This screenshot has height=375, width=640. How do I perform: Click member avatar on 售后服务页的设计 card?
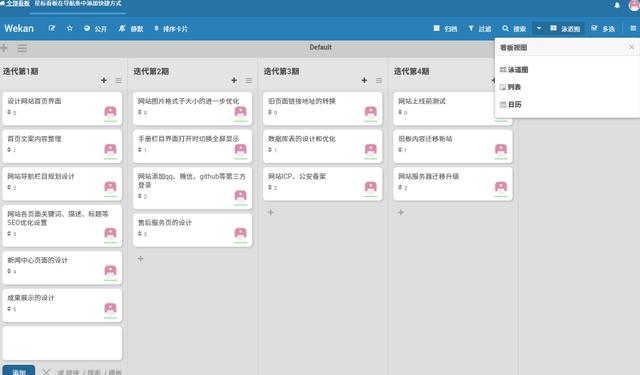pyautogui.click(x=240, y=233)
